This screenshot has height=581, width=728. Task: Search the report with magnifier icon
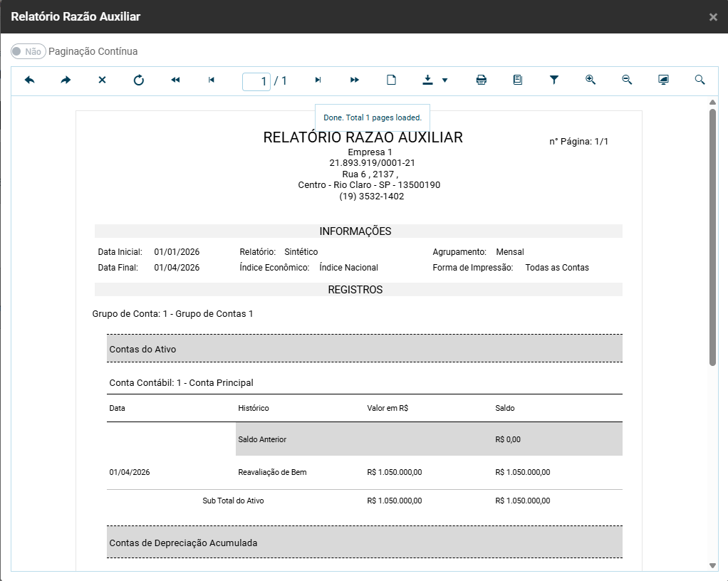700,80
